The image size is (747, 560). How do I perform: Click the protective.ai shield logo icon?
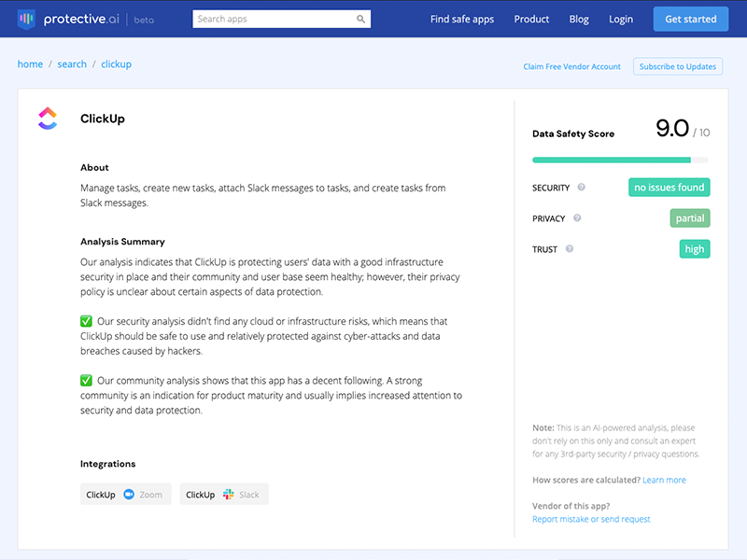point(26,19)
